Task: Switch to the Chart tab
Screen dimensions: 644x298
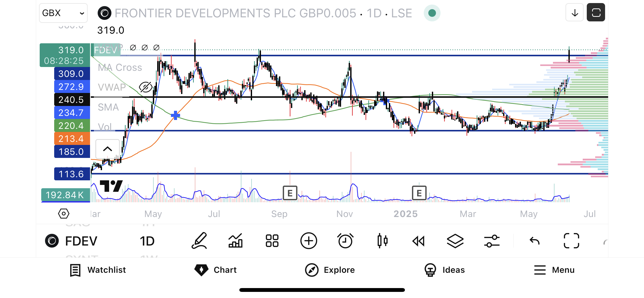Action: (215, 270)
